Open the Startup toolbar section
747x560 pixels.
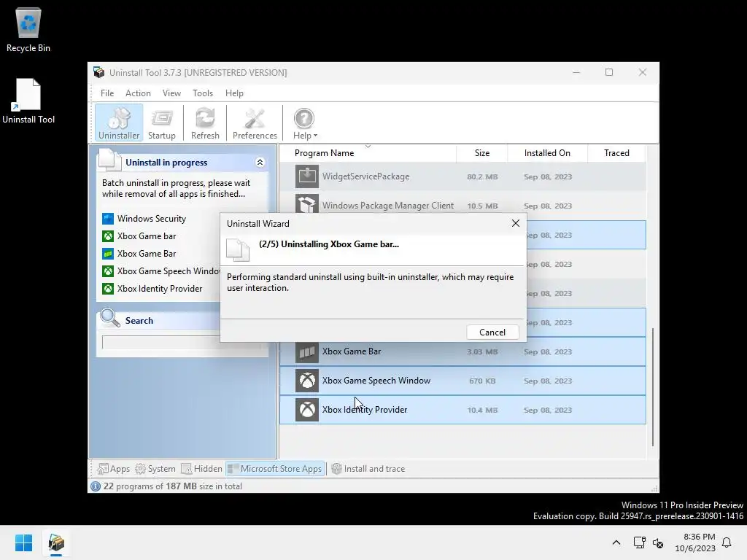click(161, 122)
